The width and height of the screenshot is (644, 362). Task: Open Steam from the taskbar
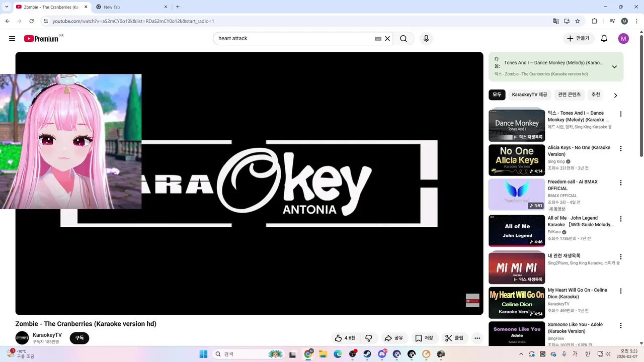[367, 354]
